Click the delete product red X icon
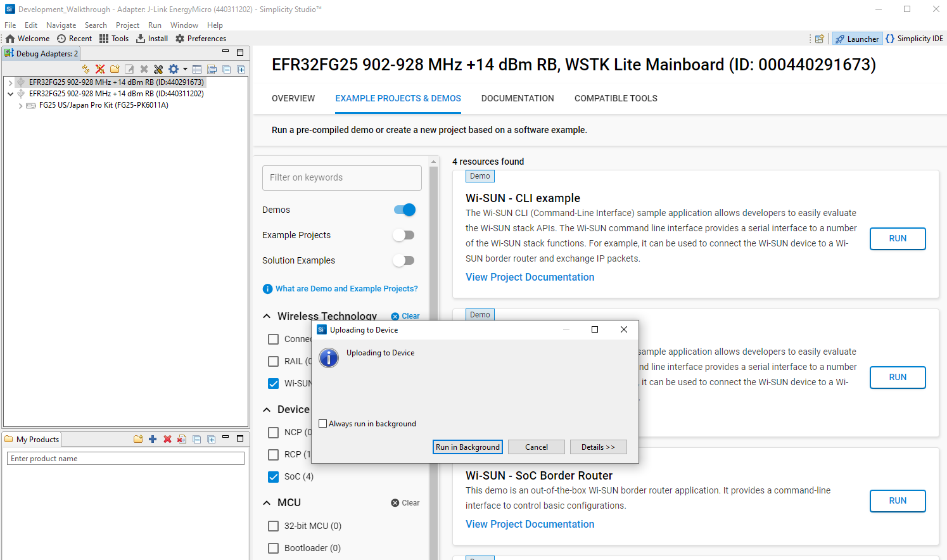 167,439
